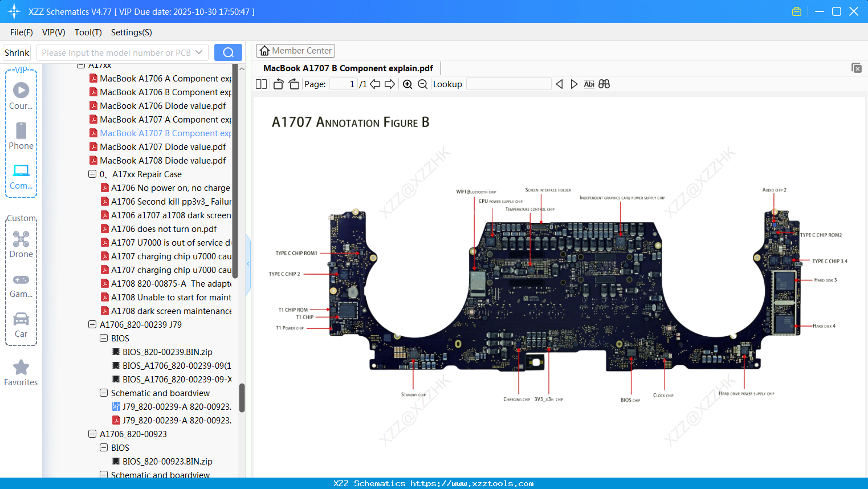Open the Member Center
The height and width of the screenshot is (489, 868).
295,51
